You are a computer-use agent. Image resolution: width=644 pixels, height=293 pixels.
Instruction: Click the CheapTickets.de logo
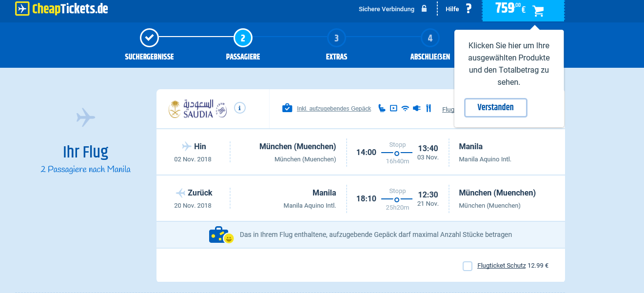point(61,9)
